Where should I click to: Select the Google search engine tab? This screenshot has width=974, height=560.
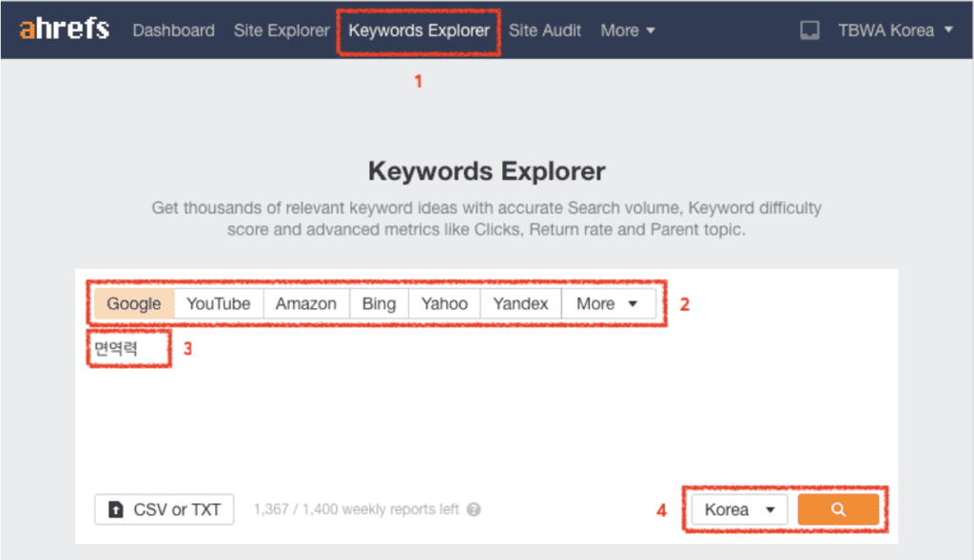coord(133,303)
